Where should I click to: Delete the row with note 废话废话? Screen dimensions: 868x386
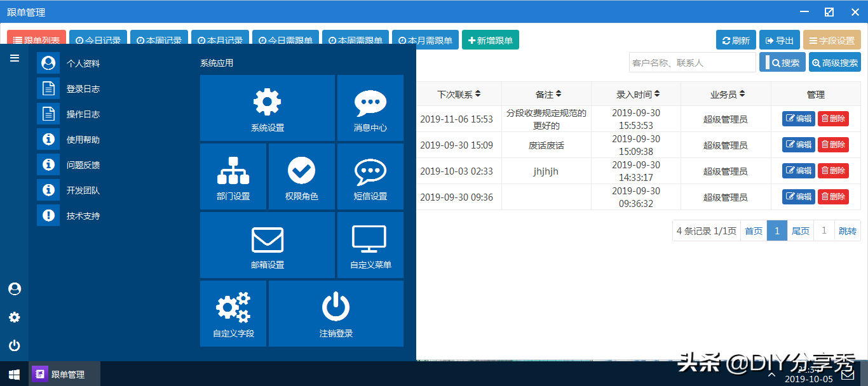click(x=833, y=145)
